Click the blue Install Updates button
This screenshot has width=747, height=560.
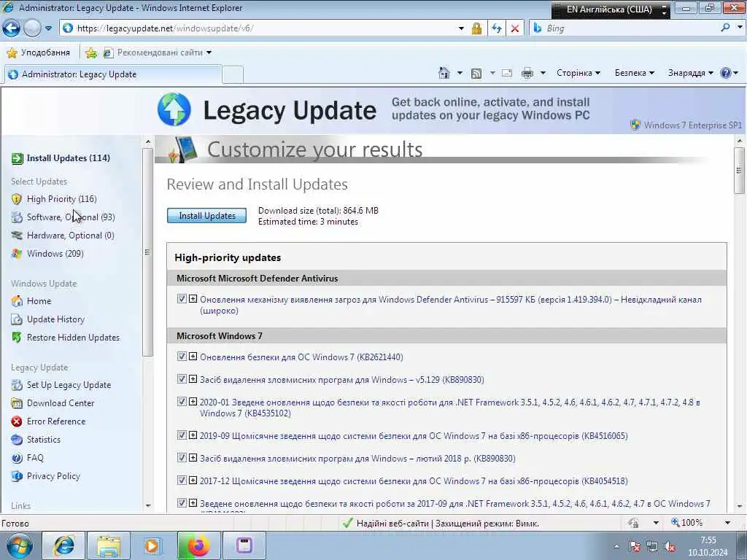coord(206,216)
